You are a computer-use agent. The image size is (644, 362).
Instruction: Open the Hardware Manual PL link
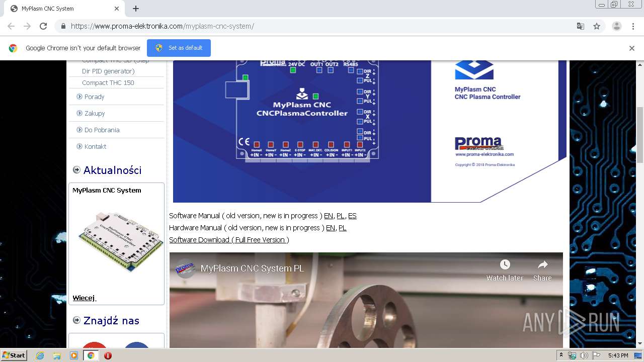click(343, 228)
